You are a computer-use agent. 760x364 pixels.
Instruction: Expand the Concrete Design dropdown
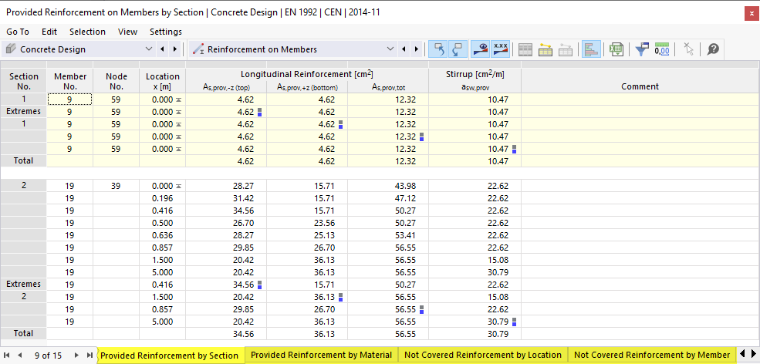(x=149, y=49)
